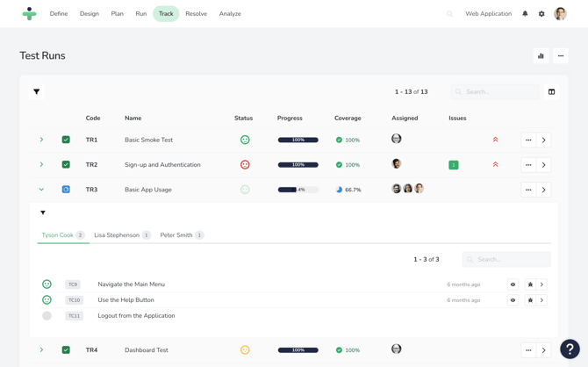Click the bug icon for TC9
The image size is (588, 367).
click(530, 284)
